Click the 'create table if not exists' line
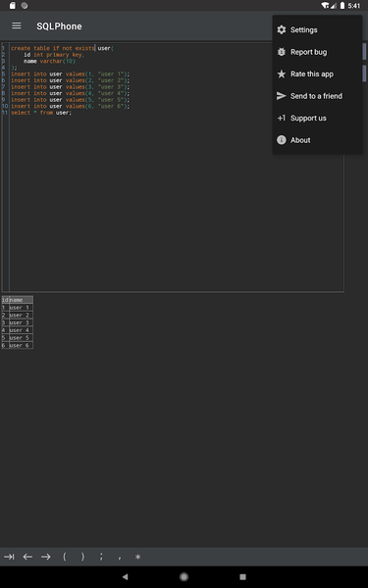This screenshot has height=588, width=368. click(62, 48)
